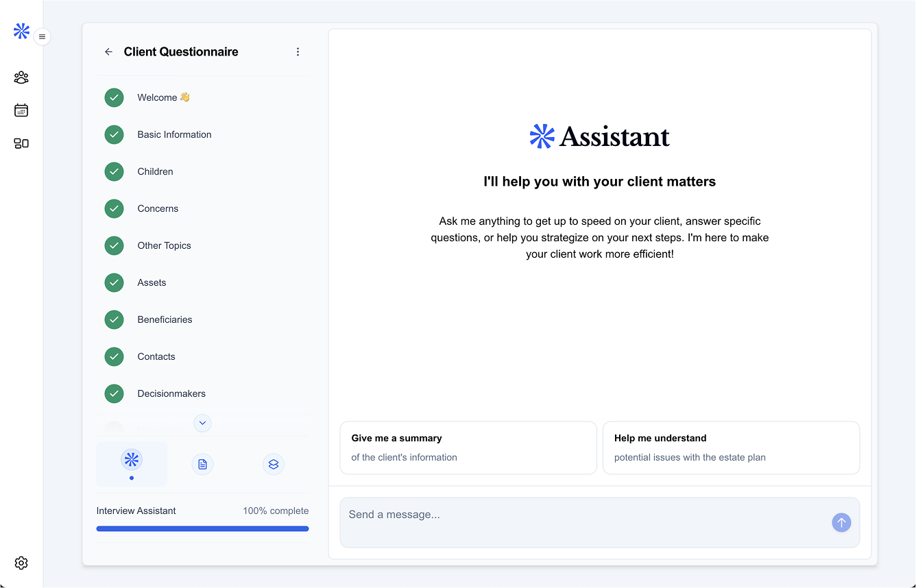The height and width of the screenshot is (588, 916).
Task: Click the Interview Assistant progress bar
Action: 202,528
